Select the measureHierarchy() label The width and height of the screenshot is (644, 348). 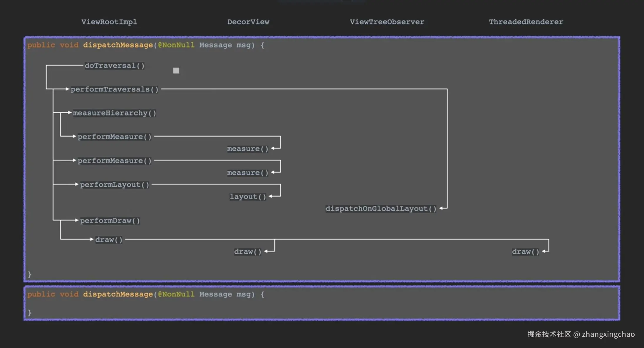tap(114, 113)
